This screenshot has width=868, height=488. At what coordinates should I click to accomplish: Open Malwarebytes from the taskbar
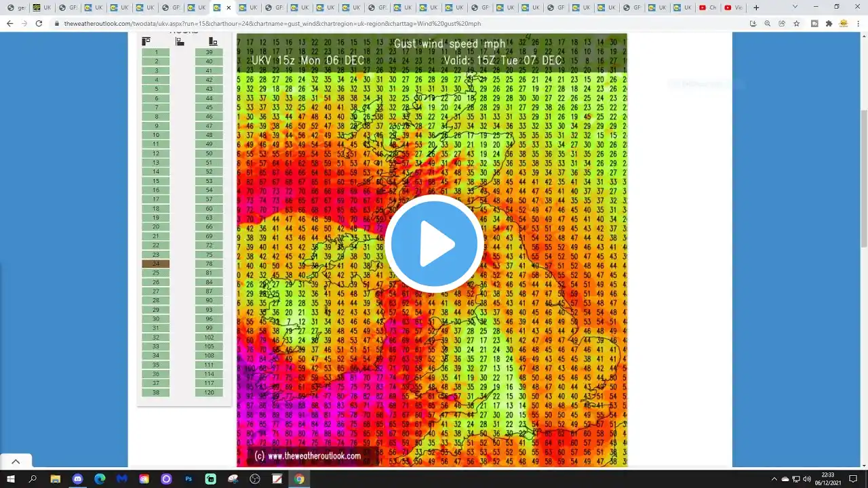[122, 479]
